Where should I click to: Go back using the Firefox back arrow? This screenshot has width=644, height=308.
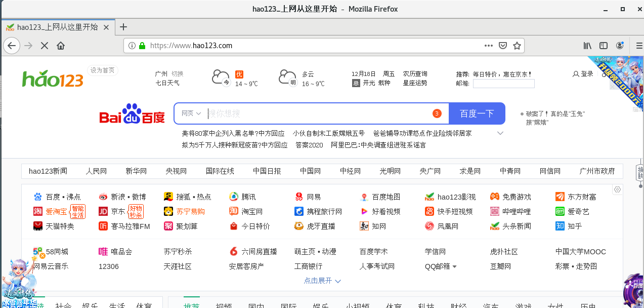(11, 46)
